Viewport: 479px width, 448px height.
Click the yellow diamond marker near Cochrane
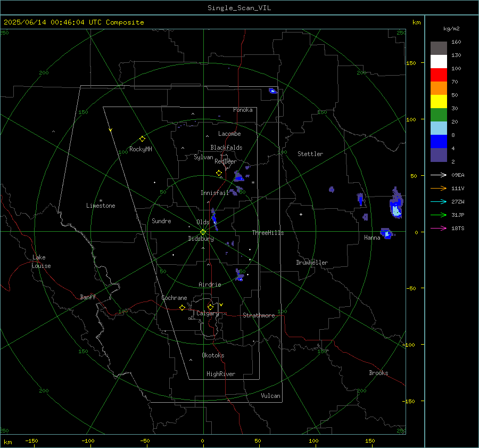click(182, 307)
